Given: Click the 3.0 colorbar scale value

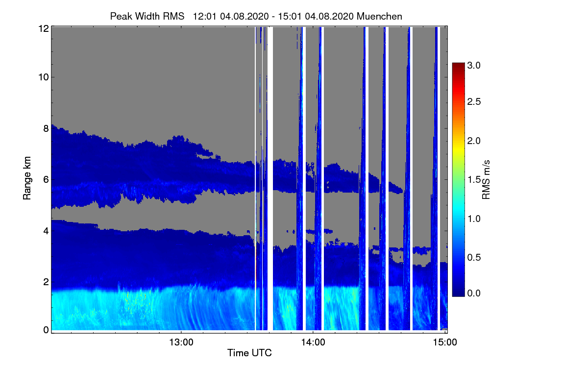Looking at the screenshot, I should (x=474, y=65).
